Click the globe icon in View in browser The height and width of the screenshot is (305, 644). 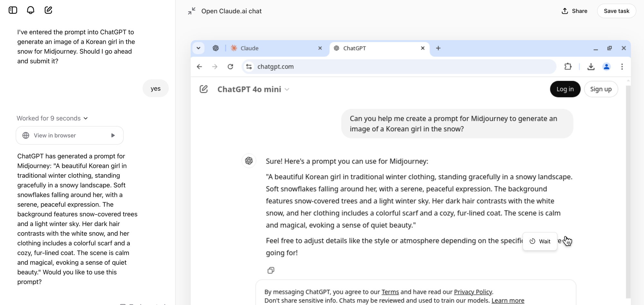26,136
